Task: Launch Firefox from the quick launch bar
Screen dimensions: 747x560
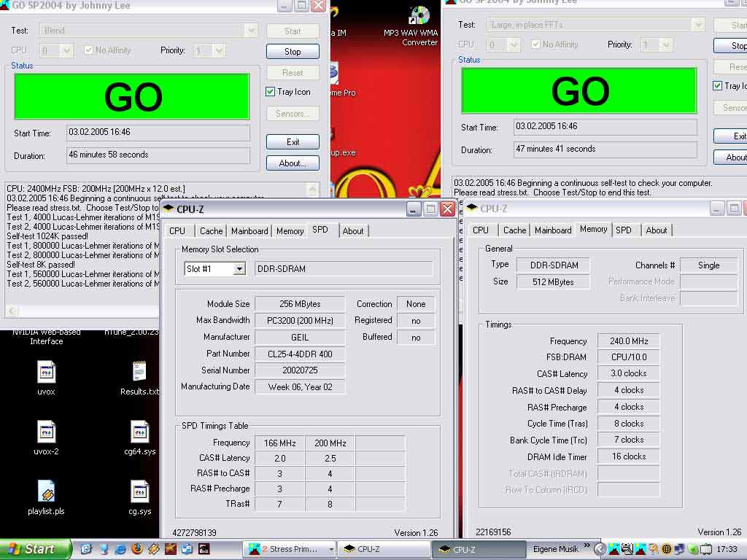Action: coord(136,549)
